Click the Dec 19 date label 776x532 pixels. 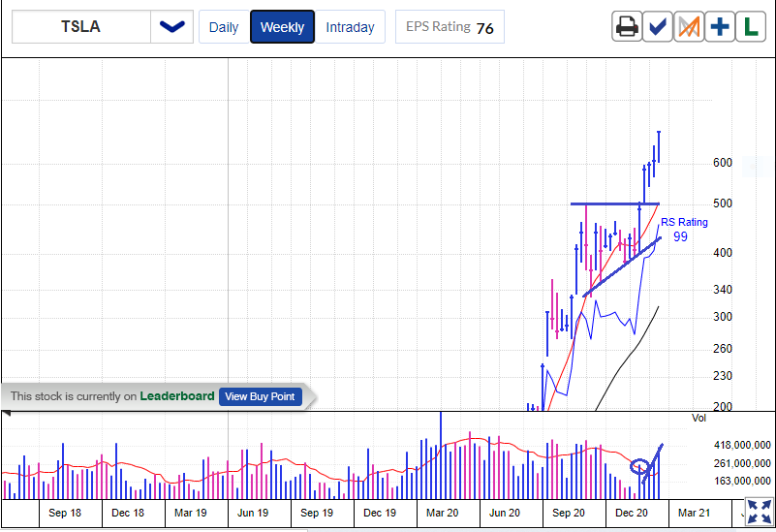(x=380, y=513)
